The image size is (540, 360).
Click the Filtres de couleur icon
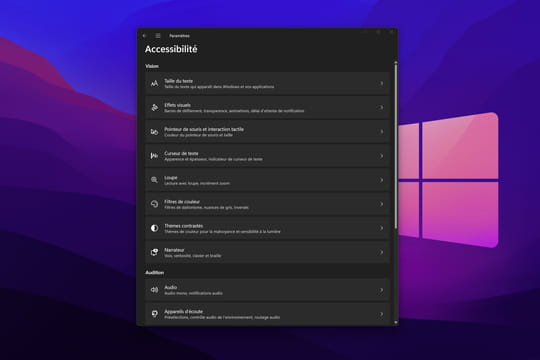coord(154,204)
